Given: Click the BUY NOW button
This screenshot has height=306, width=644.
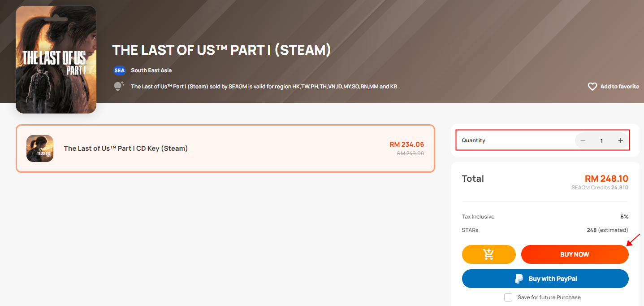Looking at the screenshot, I should tap(575, 254).
